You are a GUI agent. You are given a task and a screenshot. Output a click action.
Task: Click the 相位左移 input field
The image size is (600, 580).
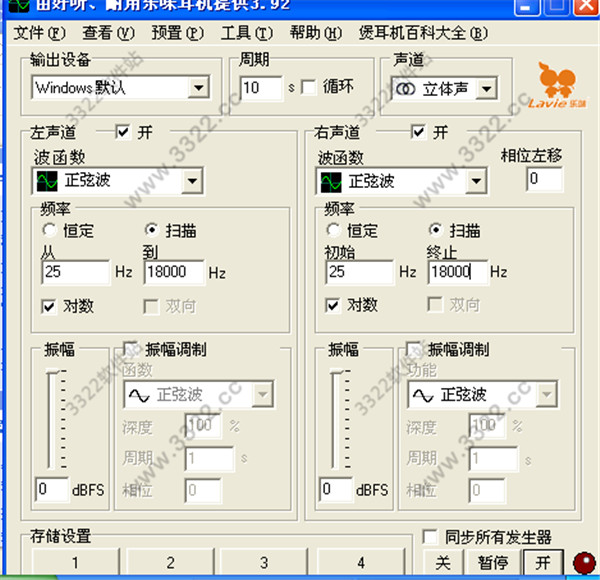544,179
